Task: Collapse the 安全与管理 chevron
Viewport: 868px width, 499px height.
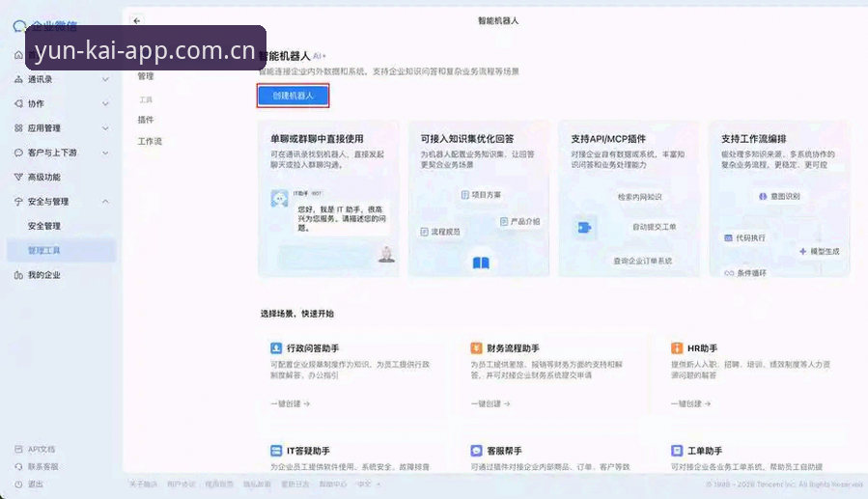Action: (105, 202)
